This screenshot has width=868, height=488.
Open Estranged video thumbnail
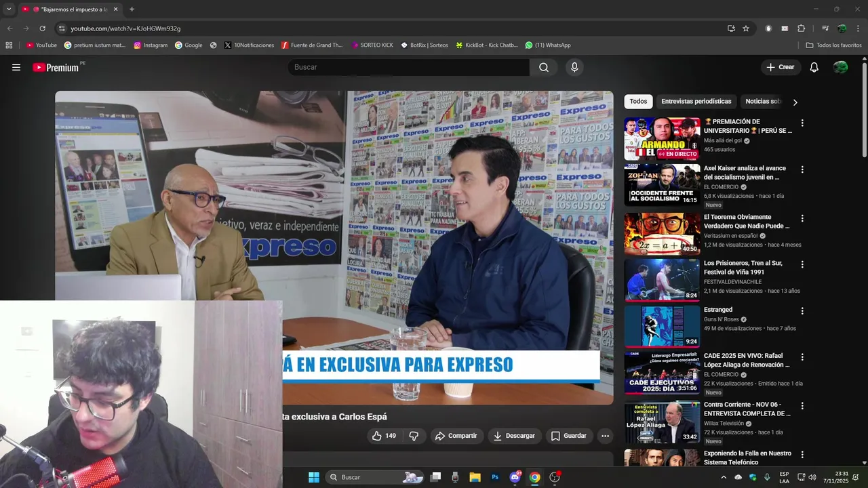click(662, 327)
